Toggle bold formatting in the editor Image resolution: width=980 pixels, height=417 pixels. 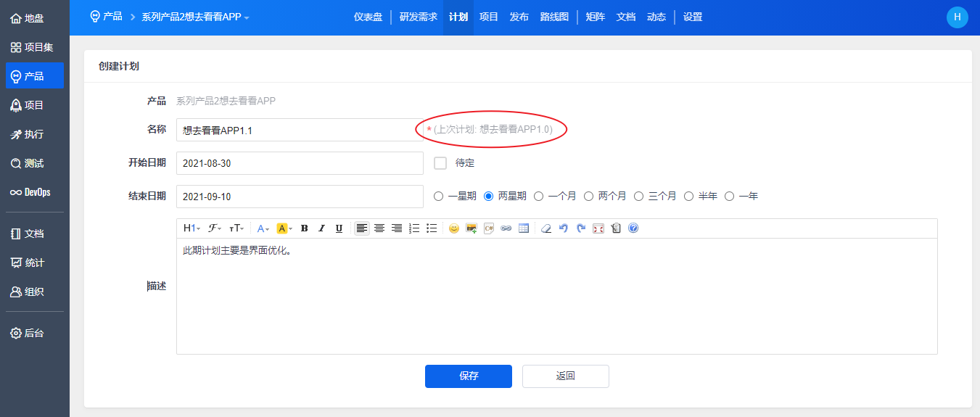[x=305, y=228]
